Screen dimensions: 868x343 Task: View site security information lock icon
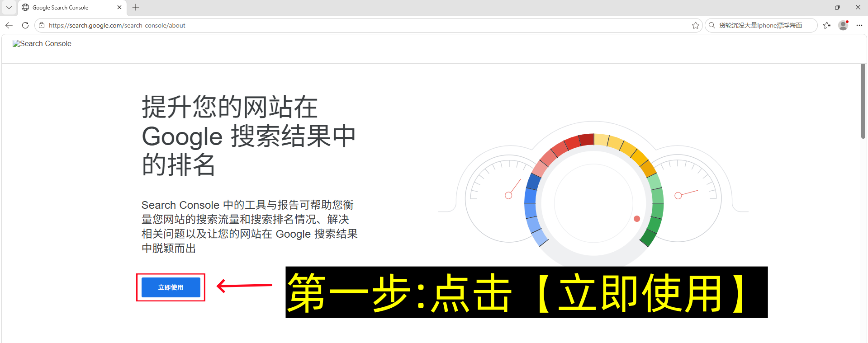tap(42, 25)
